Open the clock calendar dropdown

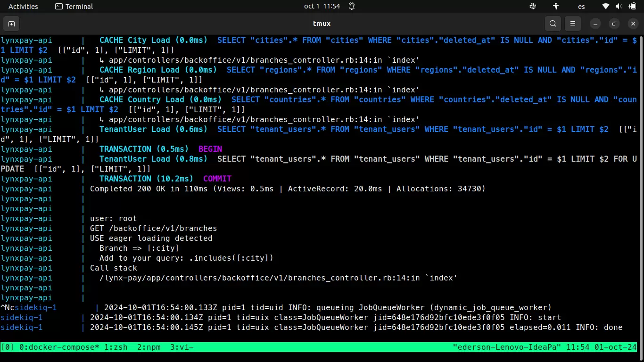pos(322,6)
